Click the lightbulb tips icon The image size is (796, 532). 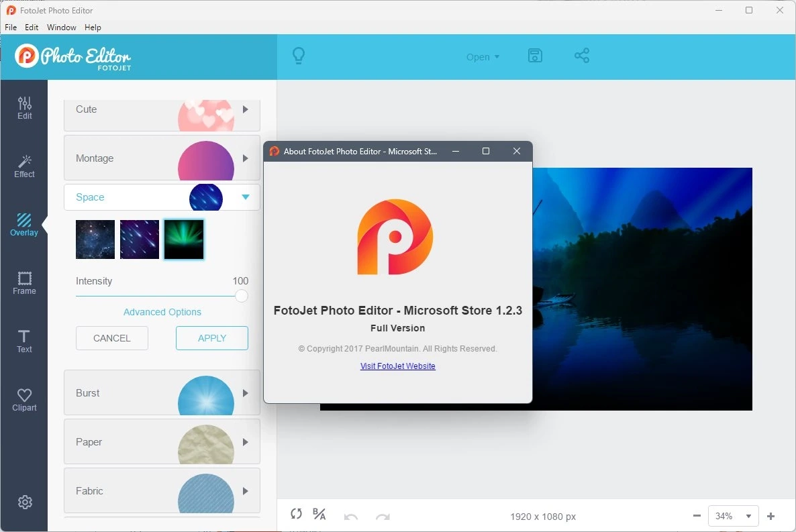pyautogui.click(x=299, y=55)
